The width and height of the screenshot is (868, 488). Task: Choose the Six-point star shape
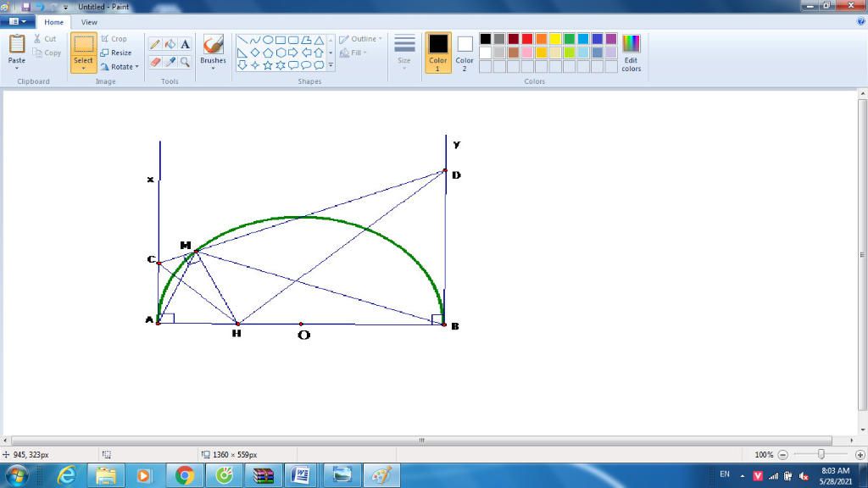(280, 65)
